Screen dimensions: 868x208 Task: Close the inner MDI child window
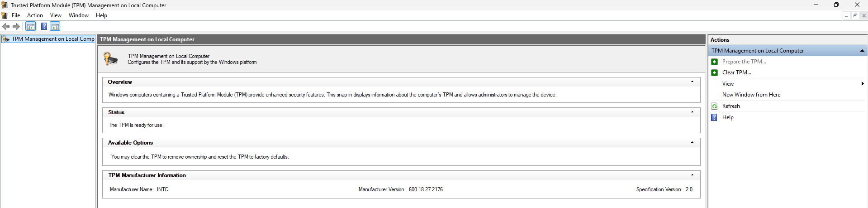tap(863, 15)
